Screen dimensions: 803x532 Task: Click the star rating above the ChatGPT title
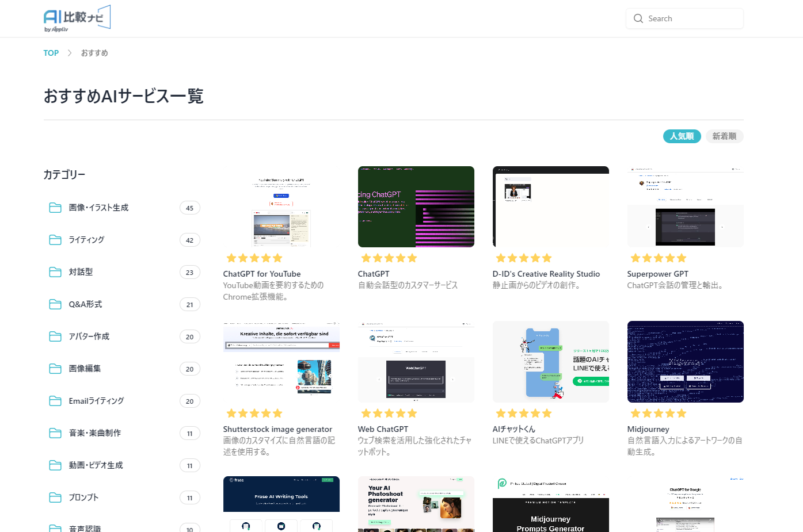[x=389, y=258]
